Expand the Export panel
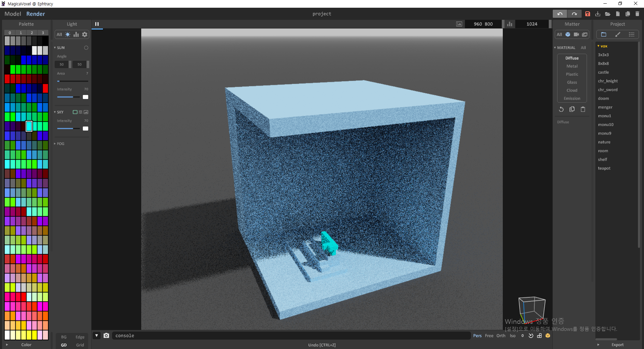Screen dimensions: 644x349 pos(598,345)
